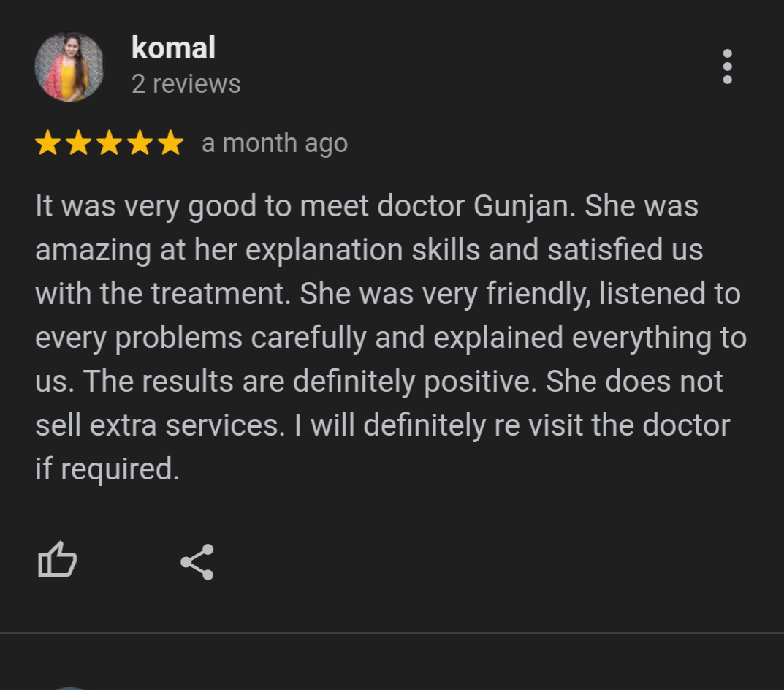
Task: Open reviewer profile via name komal
Action: pos(173,48)
